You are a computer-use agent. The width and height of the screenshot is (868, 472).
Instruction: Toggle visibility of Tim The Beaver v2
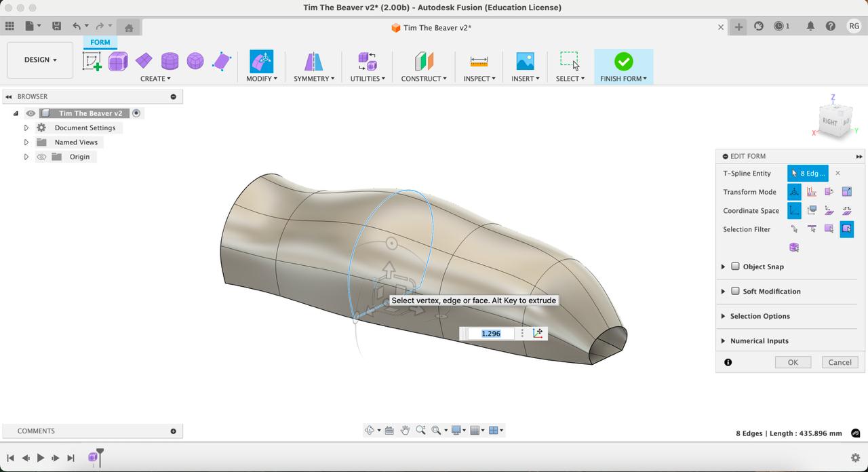(x=31, y=113)
